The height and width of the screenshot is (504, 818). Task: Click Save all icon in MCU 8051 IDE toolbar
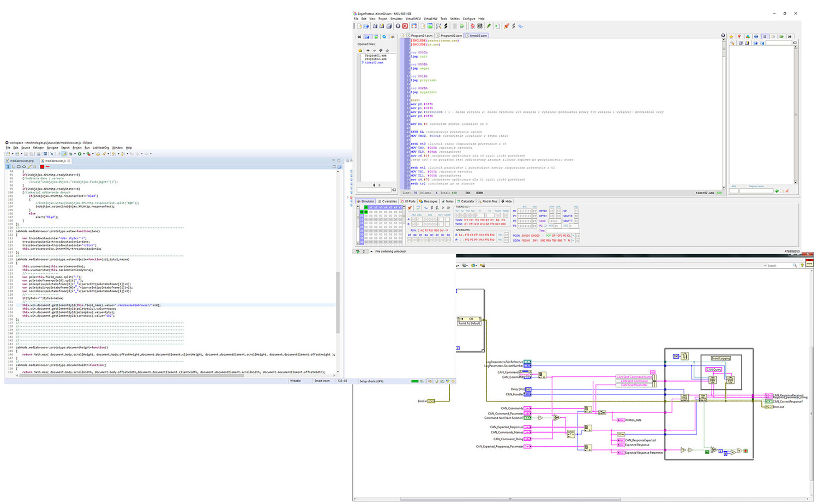389,26
